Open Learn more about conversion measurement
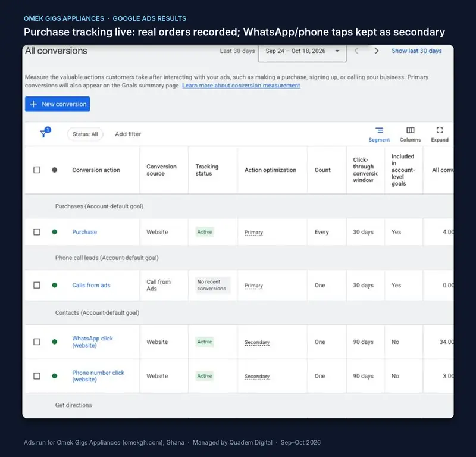Viewport: 476px width, 457px height. point(241,86)
